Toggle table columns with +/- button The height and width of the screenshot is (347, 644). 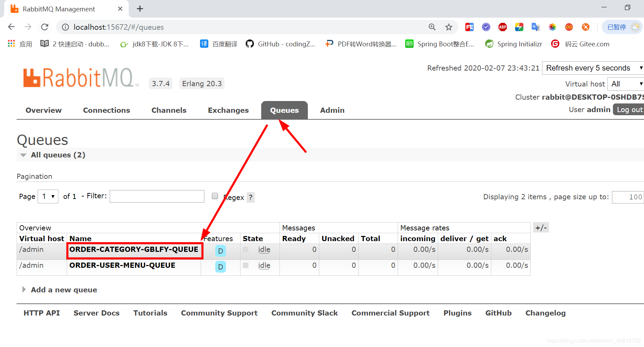tap(541, 227)
